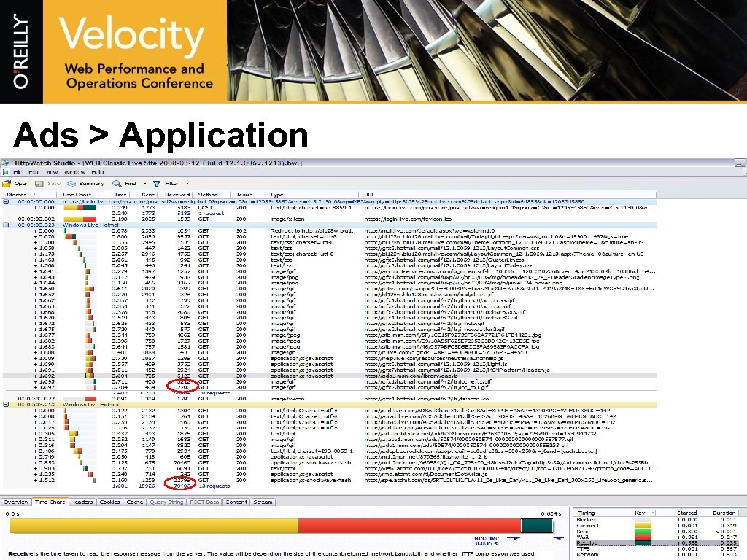Image resolution: width=747 pixels, height=560 pixels.
Task: Click the Time Chart column header
Action: click(83, 195)
